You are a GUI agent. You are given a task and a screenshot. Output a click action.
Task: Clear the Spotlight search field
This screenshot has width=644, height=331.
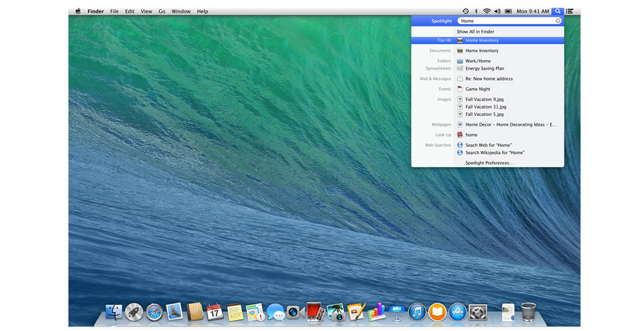558,21
